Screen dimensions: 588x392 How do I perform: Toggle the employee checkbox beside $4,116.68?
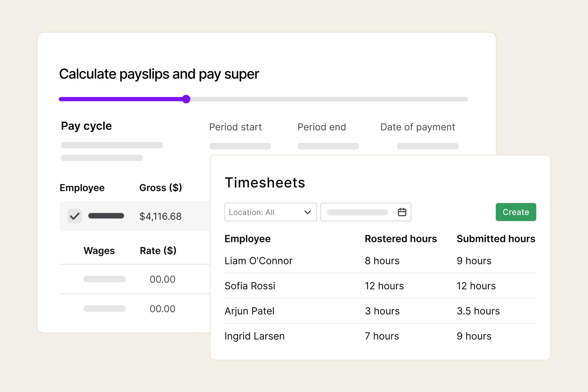(x=75, y=216)
